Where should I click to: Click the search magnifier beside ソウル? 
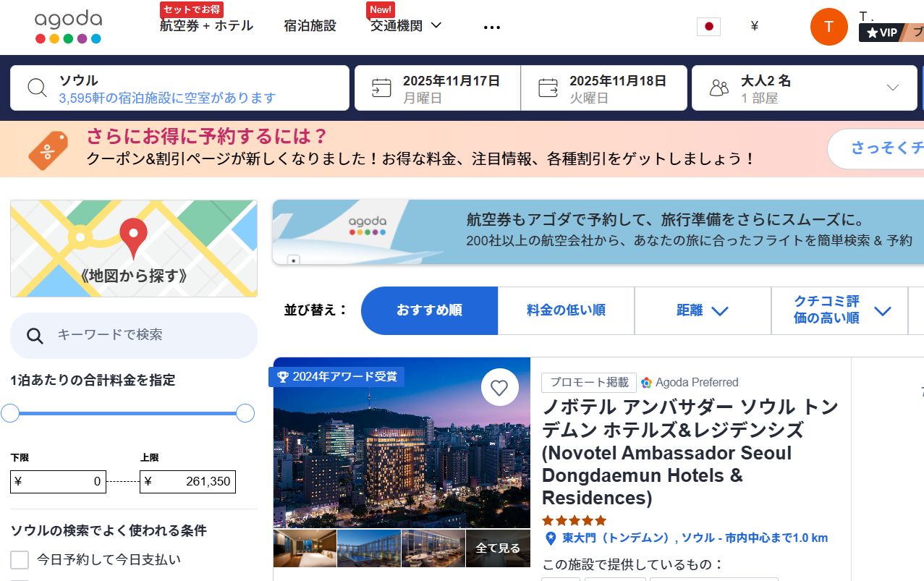point(37,88)
